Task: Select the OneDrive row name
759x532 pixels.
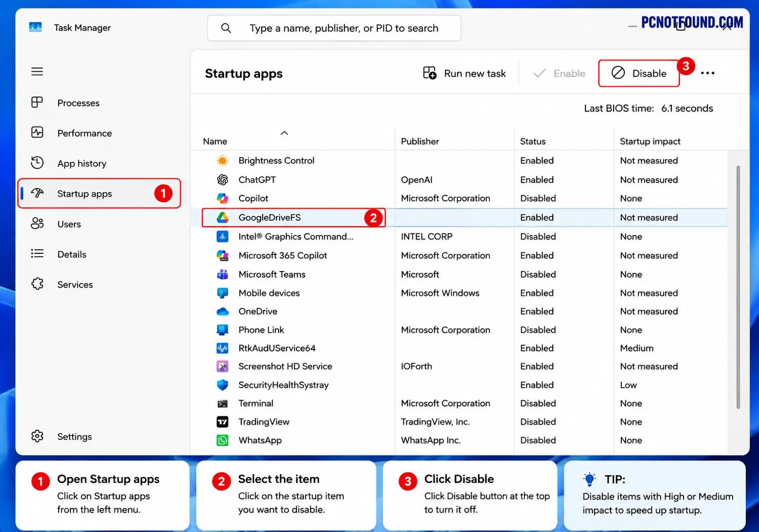Action: point(258,311)
